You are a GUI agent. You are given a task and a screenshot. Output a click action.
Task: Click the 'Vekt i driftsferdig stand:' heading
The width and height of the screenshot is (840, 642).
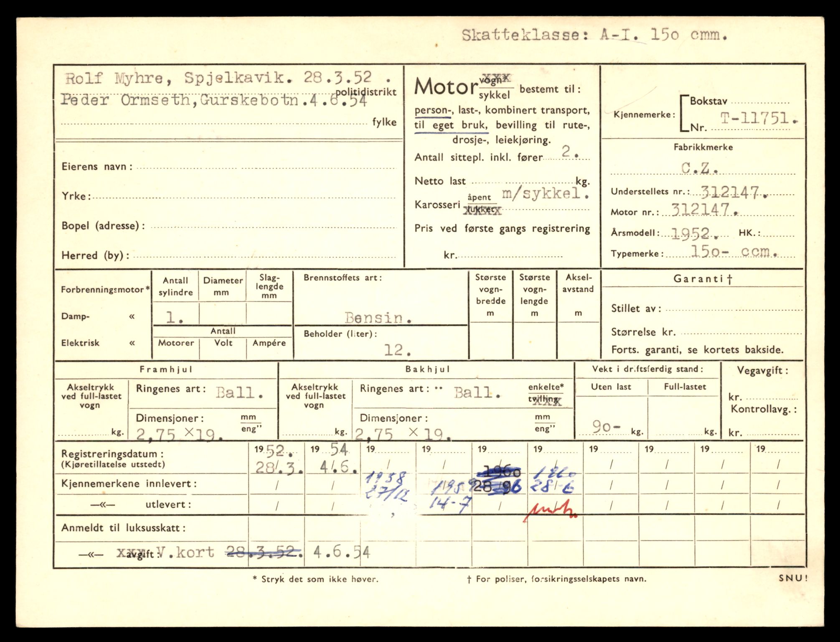[647, 369]
